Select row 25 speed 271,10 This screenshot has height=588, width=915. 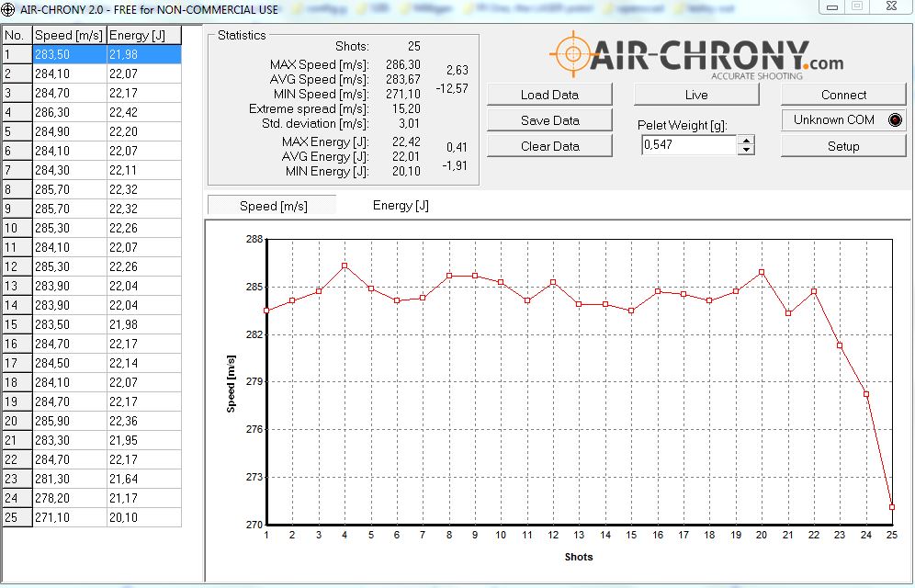tap(70, 517)
